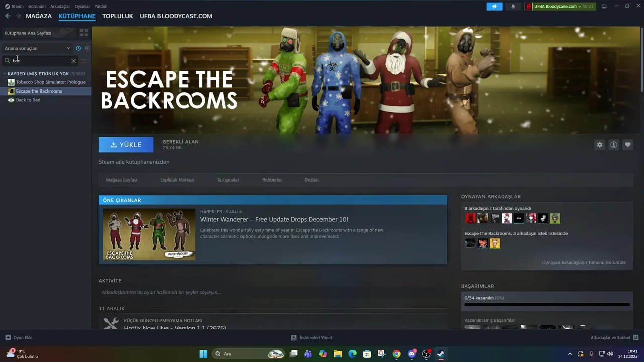Click the library search field
Viewport: 644px width, 362px height.
[40, 60]
